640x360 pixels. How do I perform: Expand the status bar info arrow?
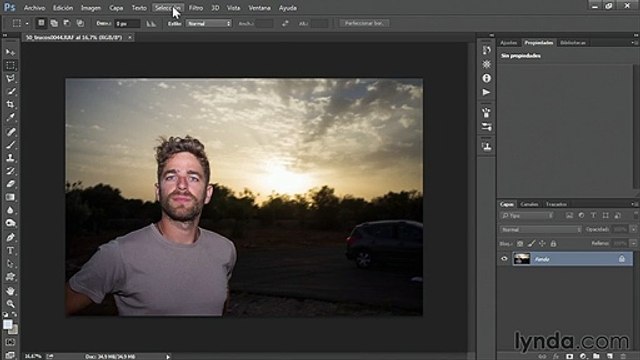pos(168,357)
